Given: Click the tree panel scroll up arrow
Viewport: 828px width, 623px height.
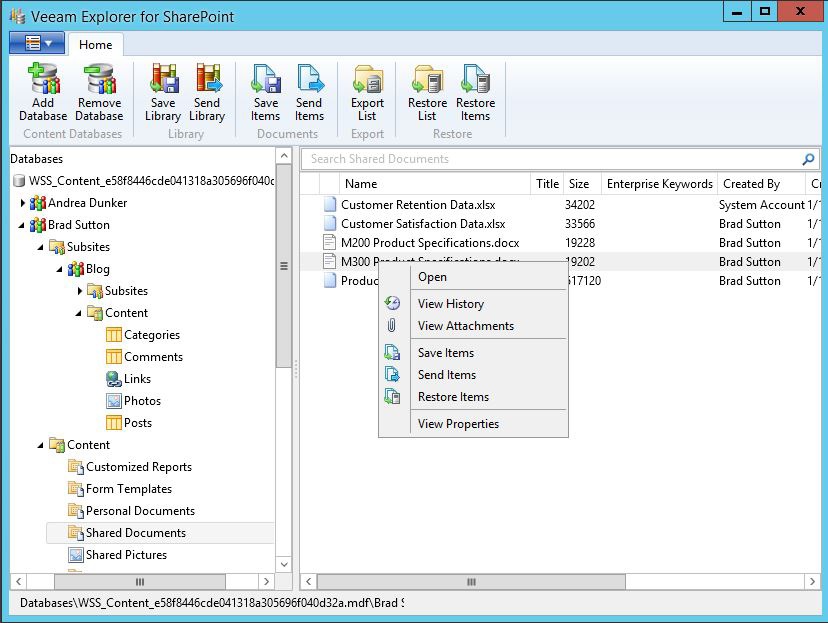Looking at the screenshot, I should click(x=284, y=156).
